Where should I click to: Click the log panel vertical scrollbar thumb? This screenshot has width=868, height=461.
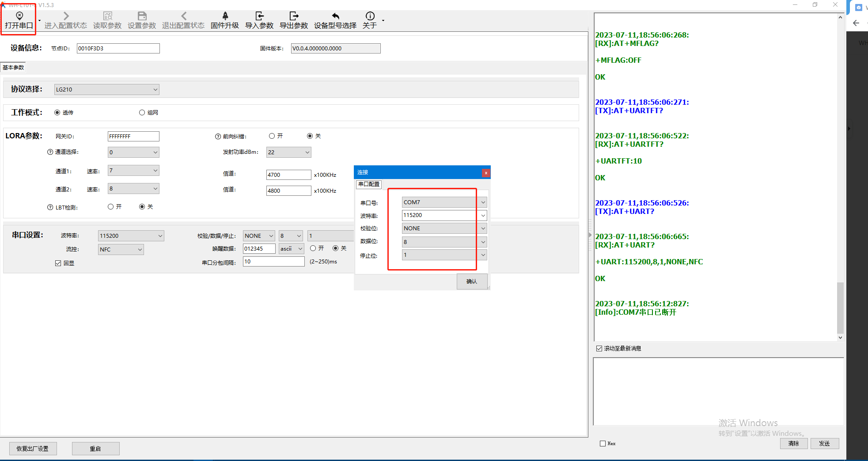[840, 308]
